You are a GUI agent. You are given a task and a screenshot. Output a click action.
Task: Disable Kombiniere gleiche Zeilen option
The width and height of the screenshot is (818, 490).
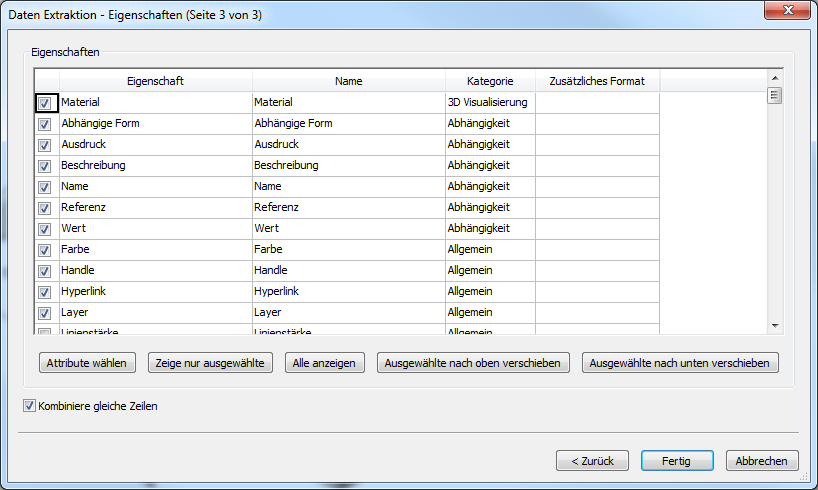click(x=29, y=407)
